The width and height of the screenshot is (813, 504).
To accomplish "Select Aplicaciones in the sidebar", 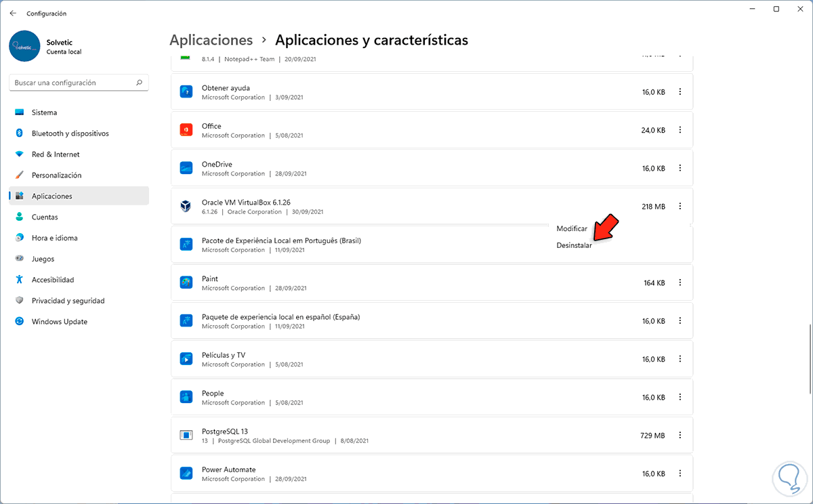I will 79,196.
